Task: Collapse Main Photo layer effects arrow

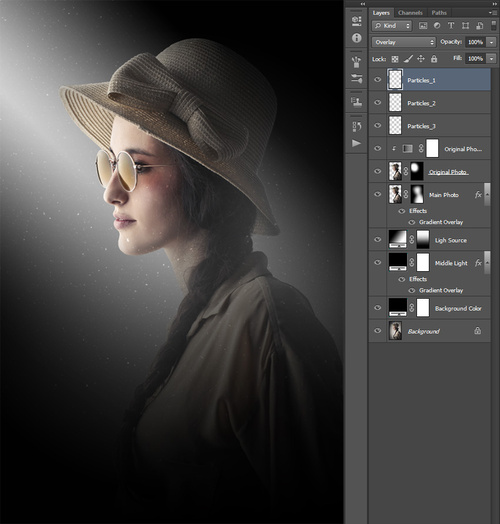Action: 487,194
